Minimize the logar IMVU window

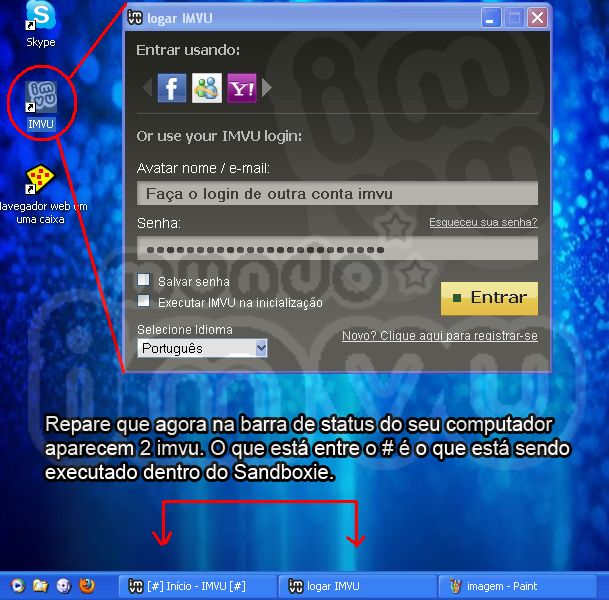tap(491, 18)
